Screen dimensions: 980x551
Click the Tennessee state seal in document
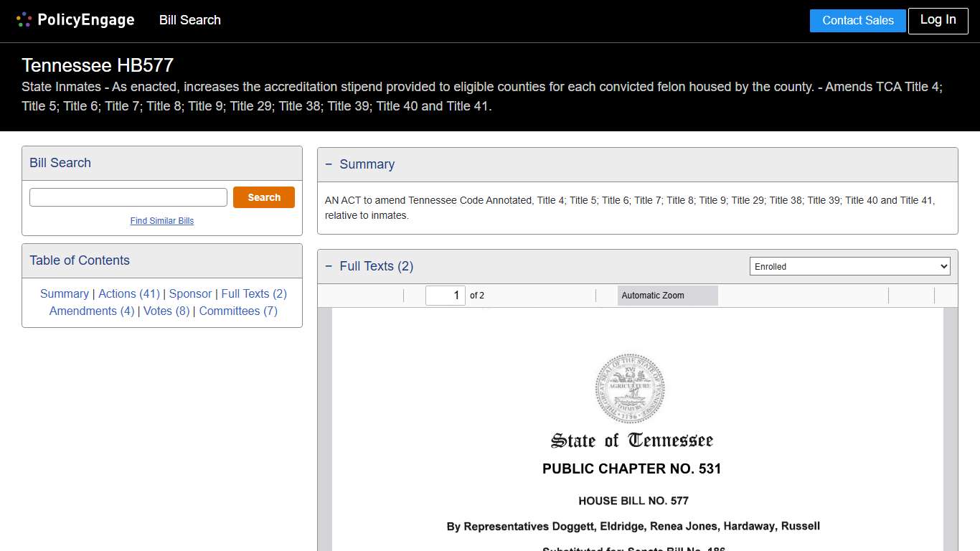(630, 388)
